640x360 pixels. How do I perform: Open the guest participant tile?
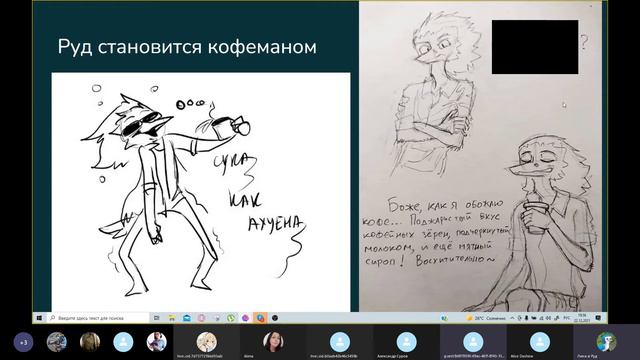point(473,342)
